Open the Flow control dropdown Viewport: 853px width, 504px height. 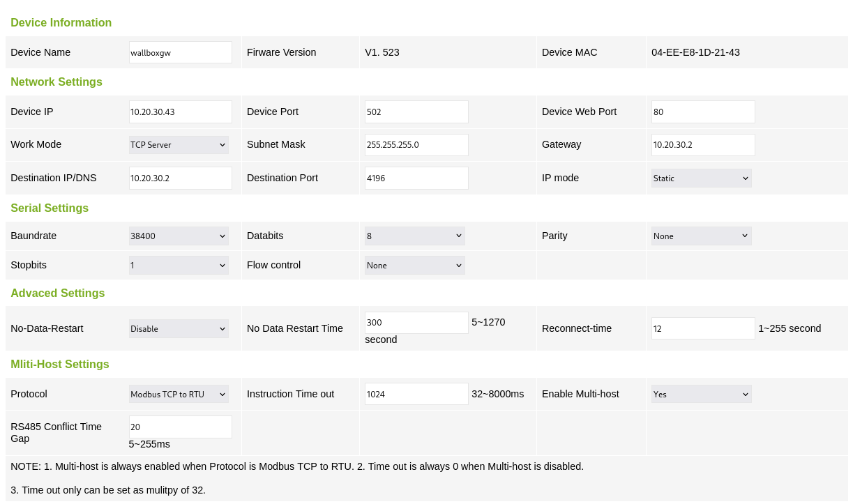pos(415,265)
